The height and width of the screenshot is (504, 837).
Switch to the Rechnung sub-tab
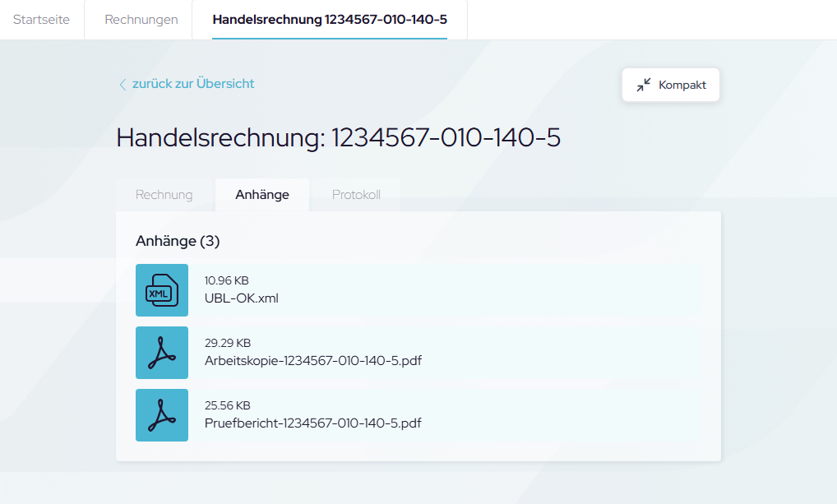pos(164,195)
